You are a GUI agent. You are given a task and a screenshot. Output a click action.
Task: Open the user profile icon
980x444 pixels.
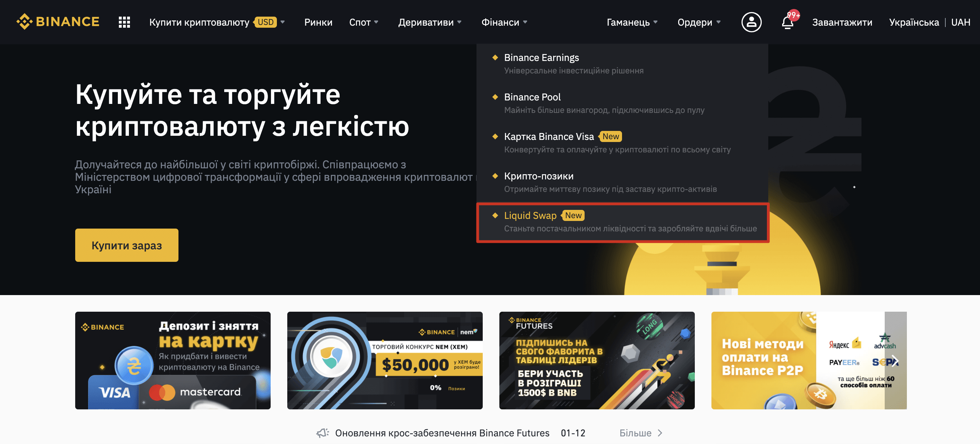751,22
